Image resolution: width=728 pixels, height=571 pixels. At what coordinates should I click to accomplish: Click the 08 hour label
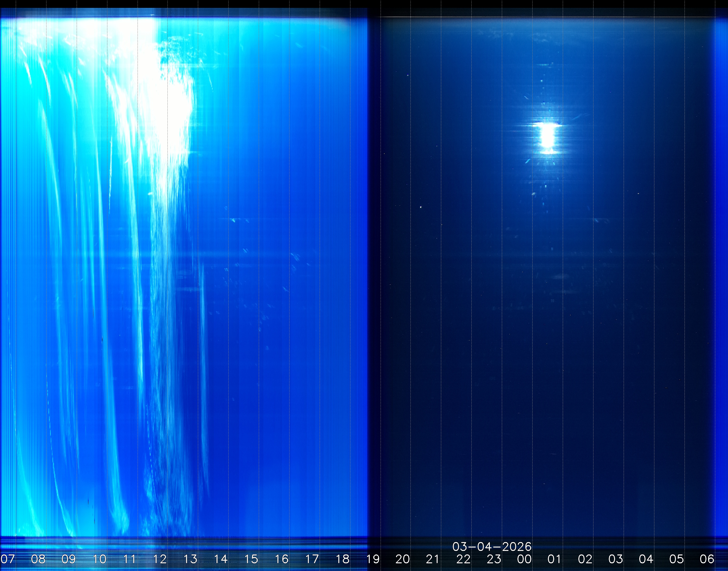coord(38,559)
